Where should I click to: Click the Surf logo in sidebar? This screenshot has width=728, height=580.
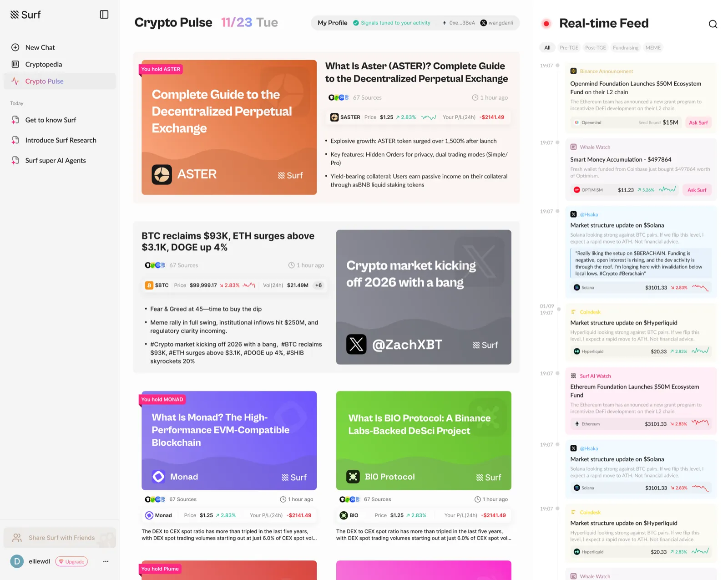click(25, 15)
